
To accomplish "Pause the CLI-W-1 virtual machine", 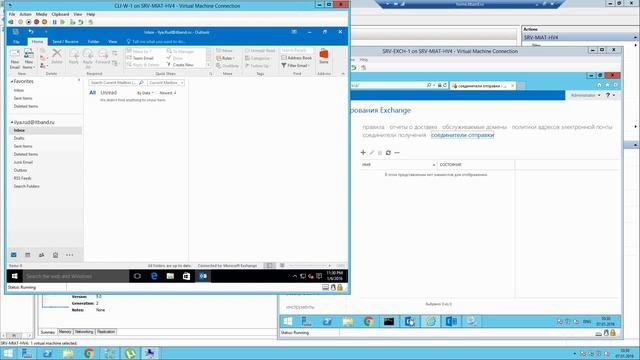I will [x=55, y=22].
